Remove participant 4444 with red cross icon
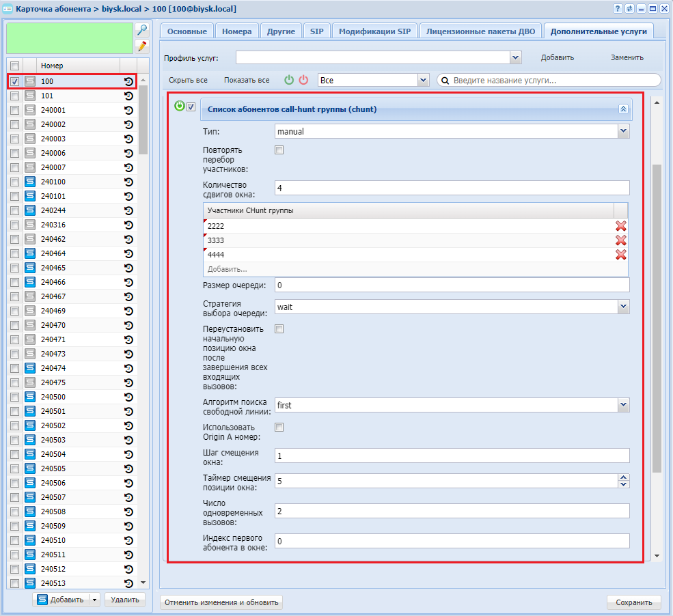The width and height of the screenshot is (673, 616). [x=620, y=255]
